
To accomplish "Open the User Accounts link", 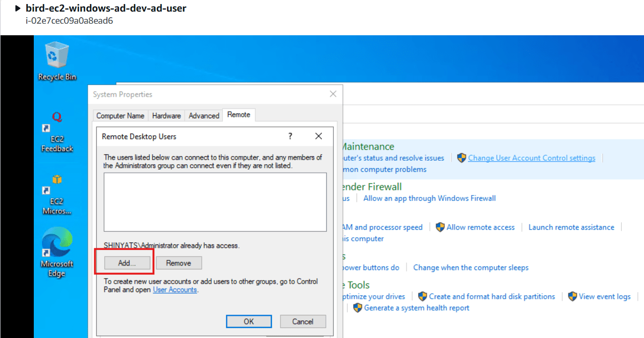I will click(175, 290).
